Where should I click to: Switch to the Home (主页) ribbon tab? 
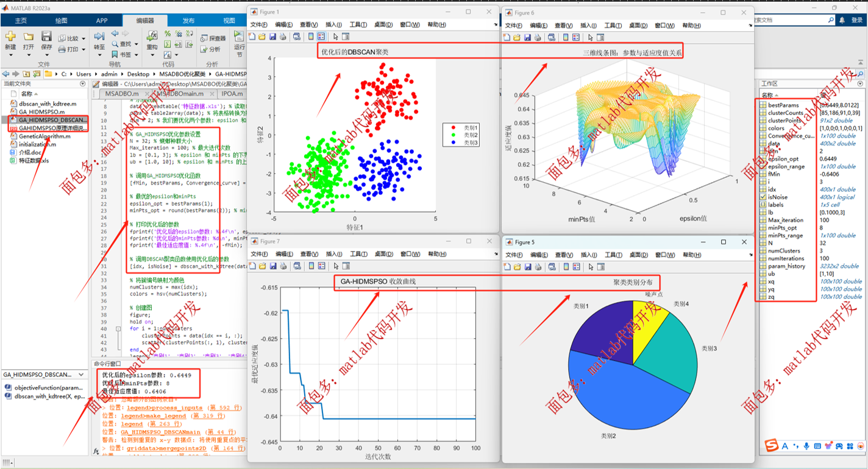click(21, 21)
